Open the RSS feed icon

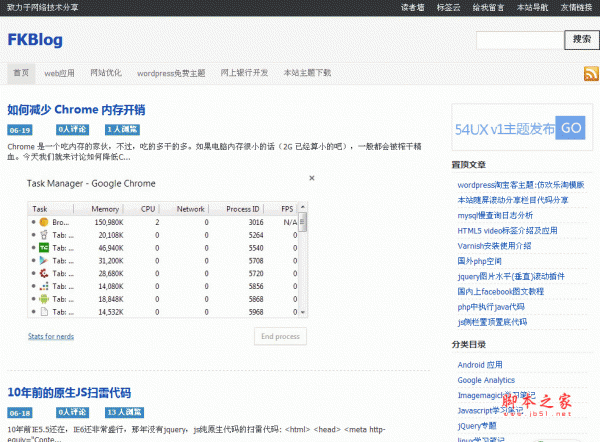(591, 73)
